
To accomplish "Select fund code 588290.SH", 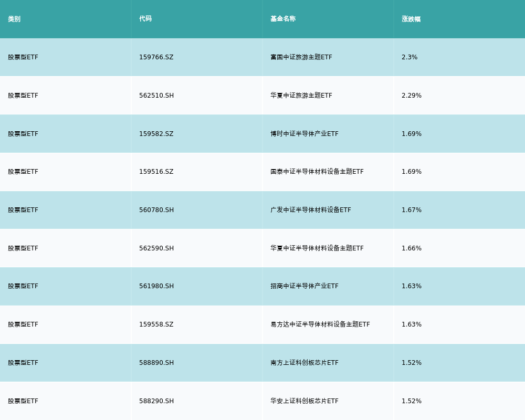I will coord(156,401).
